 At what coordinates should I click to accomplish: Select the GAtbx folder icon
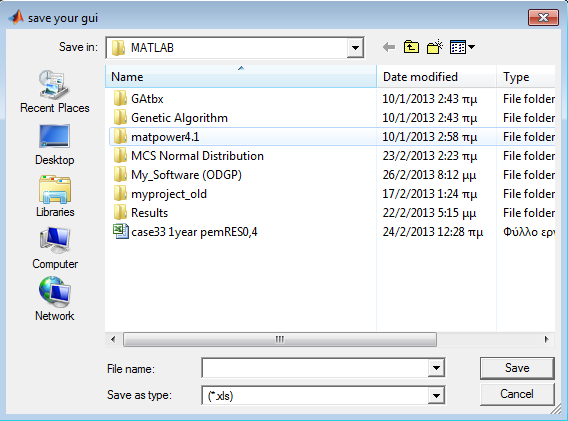(120, 99)
